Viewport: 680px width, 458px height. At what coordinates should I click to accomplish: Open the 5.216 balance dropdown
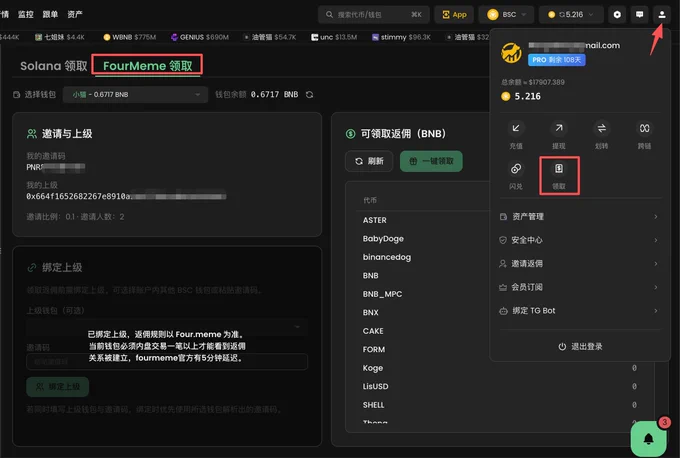(571, 15)
